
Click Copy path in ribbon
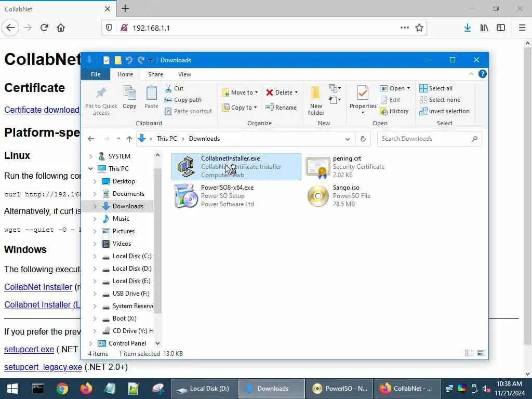point(183,100)
